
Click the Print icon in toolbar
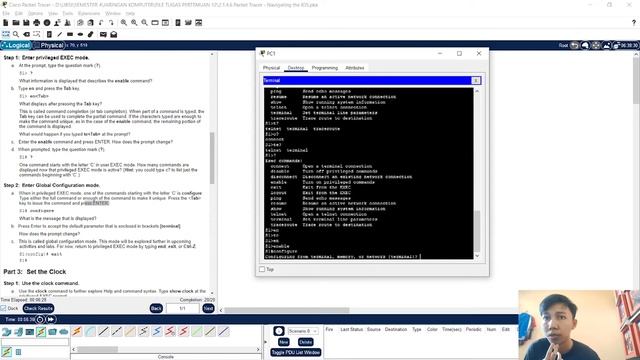tap(37, 23)
